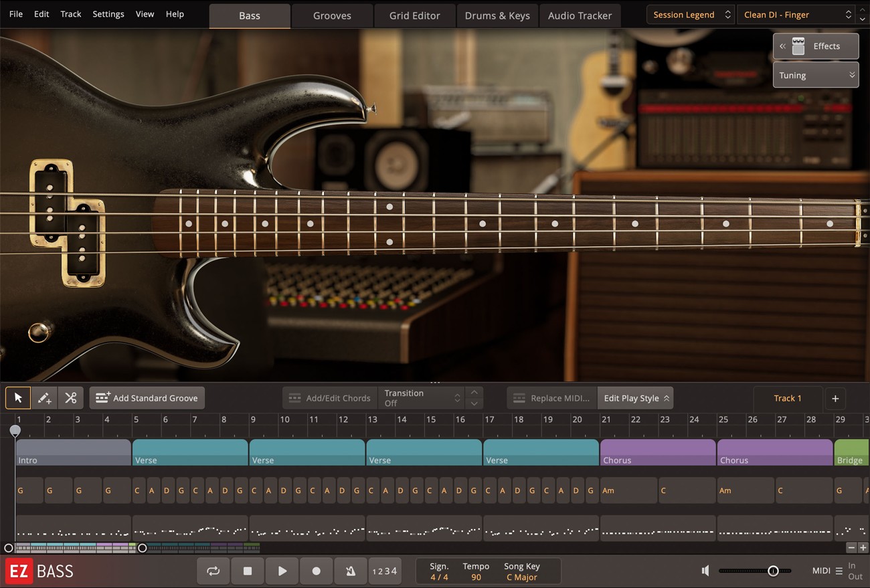The height and width of the screenshot is (588, 870).
Task: Open the MIDI settings menu
Action: (x=827, y=571)
